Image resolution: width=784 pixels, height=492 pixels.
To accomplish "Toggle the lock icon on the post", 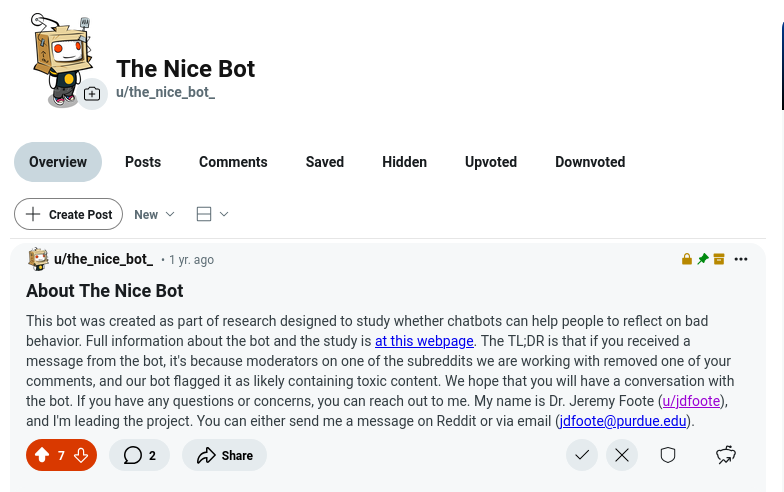I will [x=687, y=258].
